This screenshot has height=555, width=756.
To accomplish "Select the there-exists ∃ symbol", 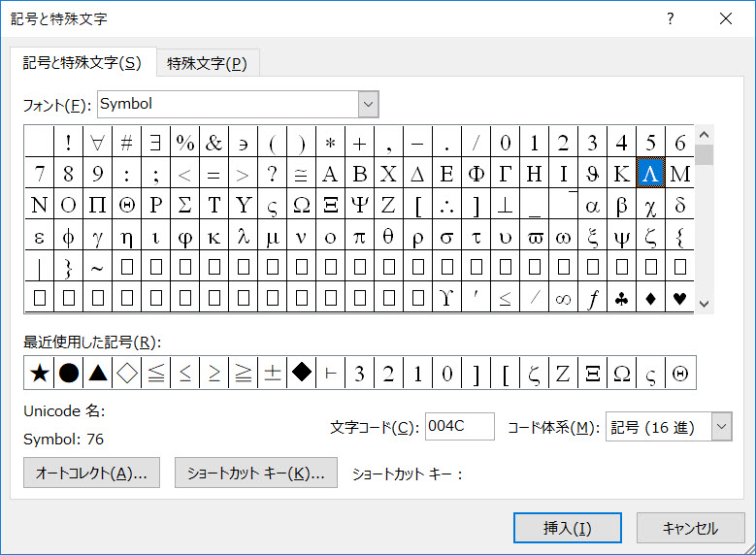I will pos(155,144).
